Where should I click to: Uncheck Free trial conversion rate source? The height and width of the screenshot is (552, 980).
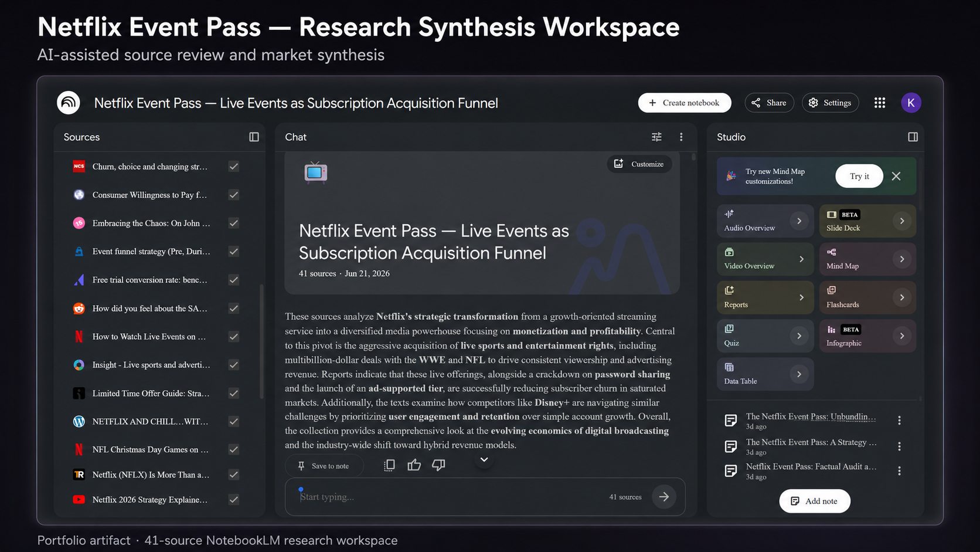(x=233, y=280)
